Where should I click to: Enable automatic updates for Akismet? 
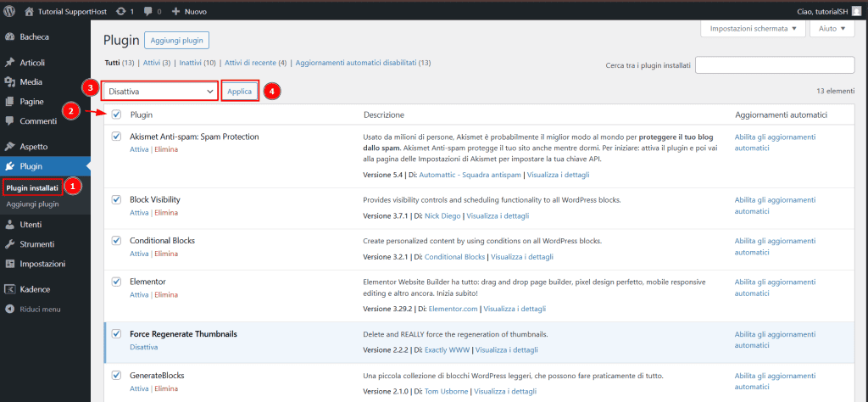775,142
